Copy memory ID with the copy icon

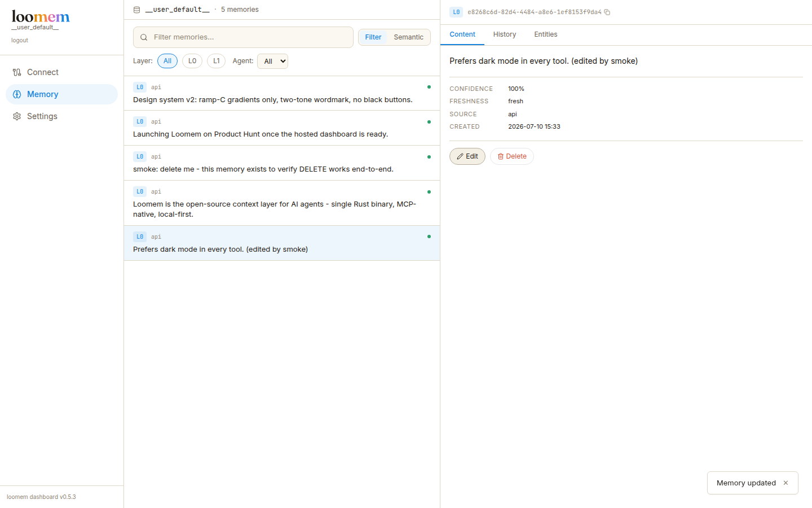click(x=607, y=12)
